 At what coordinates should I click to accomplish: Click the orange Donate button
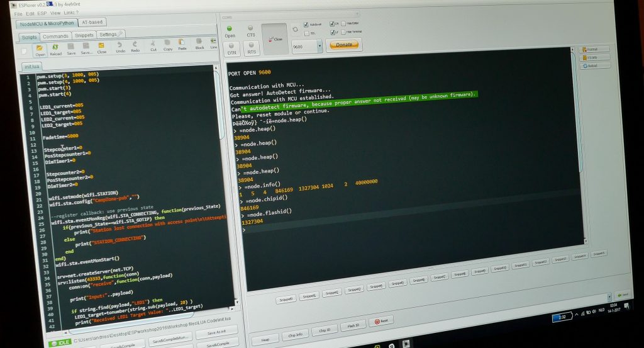pyautogui.click(x=344, y=45)
